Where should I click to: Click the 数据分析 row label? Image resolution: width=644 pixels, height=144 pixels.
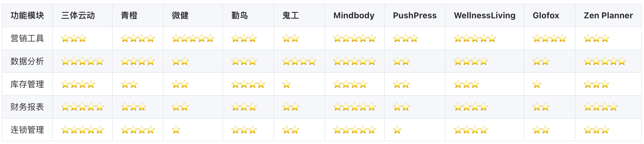[x=27, y=61]
